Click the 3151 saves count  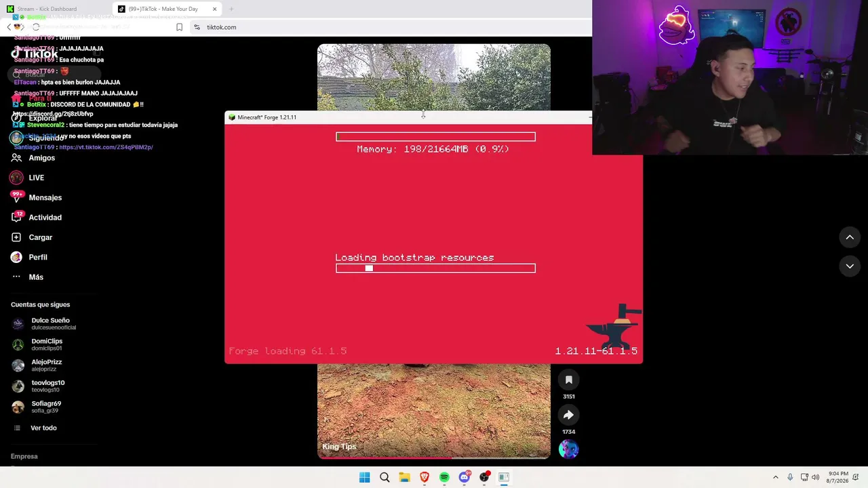(569, 396)
